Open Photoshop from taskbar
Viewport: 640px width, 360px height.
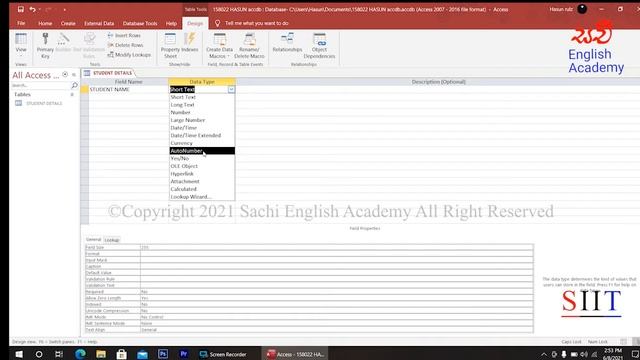click(163, 354)
